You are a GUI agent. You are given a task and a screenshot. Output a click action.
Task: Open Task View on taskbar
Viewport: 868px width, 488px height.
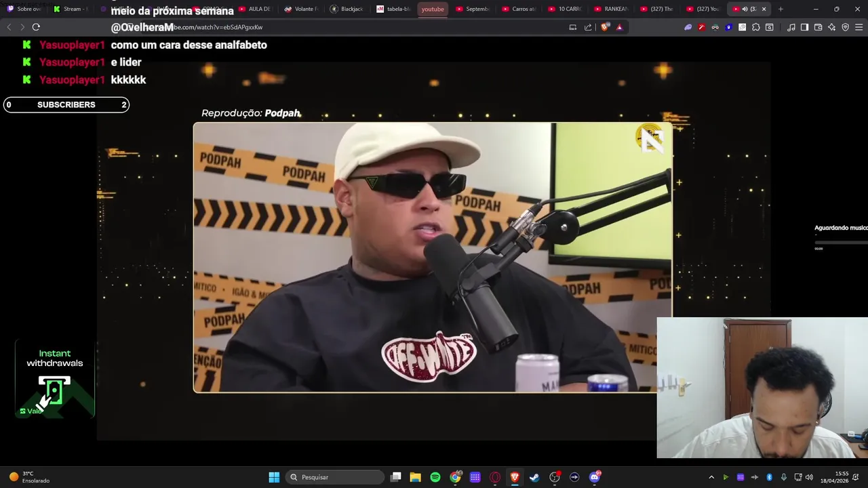click(396, 477)
